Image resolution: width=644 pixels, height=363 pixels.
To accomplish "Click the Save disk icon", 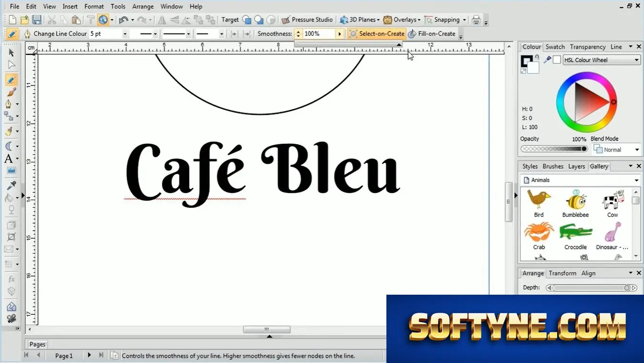I will [37, 20].
